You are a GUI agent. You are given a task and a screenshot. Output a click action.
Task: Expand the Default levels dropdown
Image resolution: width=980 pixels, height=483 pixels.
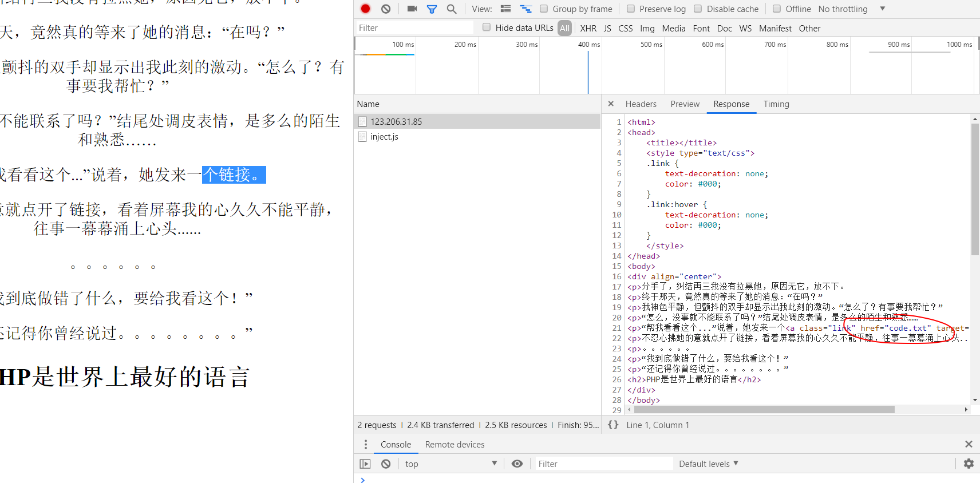point(708,464)
